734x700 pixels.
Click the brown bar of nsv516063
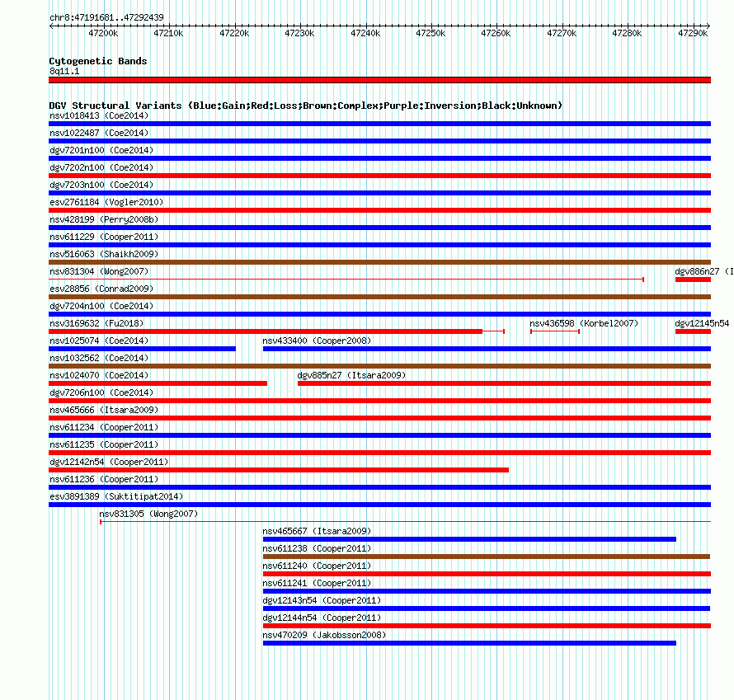point(379,262)
